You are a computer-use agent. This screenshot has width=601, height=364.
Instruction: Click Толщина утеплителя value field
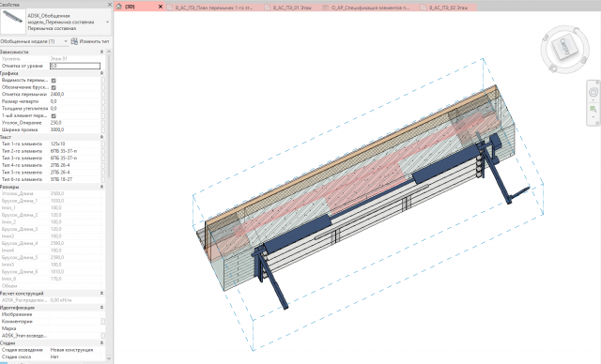point(75,108)
